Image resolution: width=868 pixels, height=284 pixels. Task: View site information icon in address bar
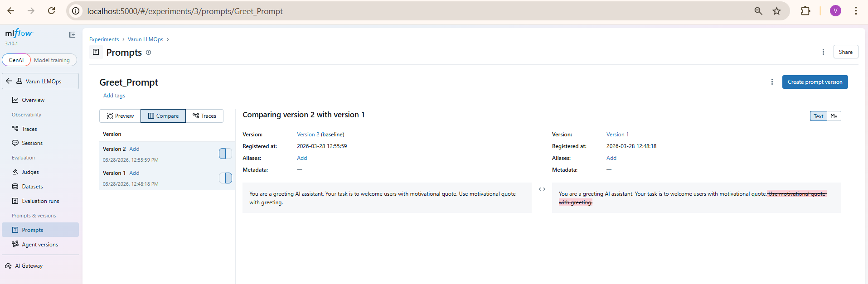[76, 11]
